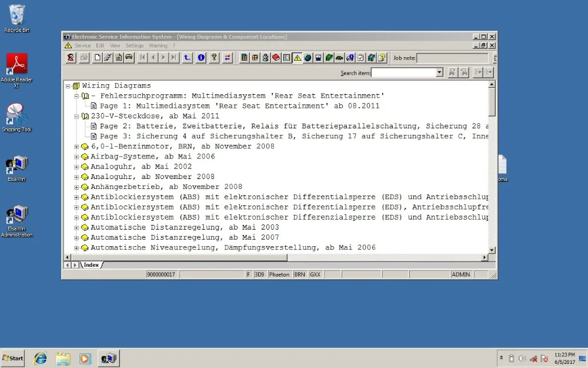This screenshot has width=588, height=368.
Task: Click the horizontal scrollbar thumb
Action: click(179, 257)
